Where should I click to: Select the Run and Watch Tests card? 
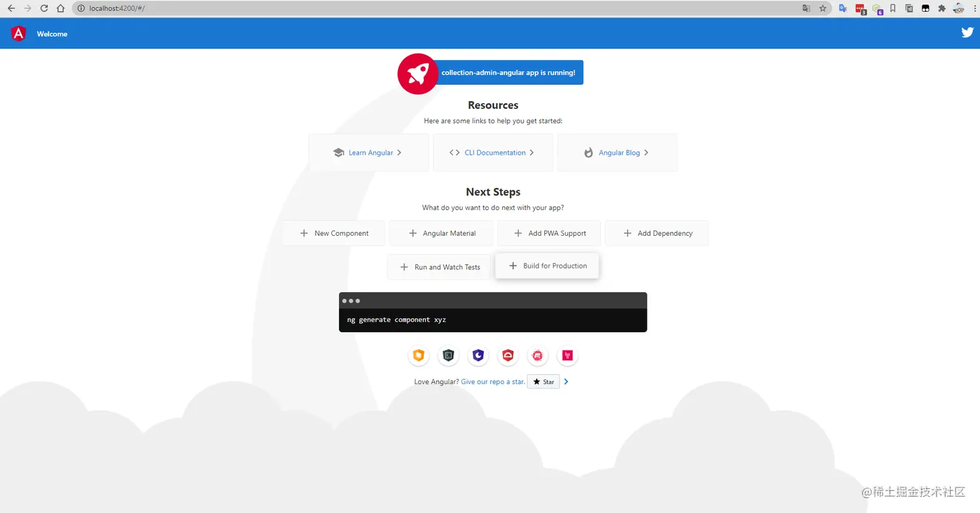(x=439, y=267)
